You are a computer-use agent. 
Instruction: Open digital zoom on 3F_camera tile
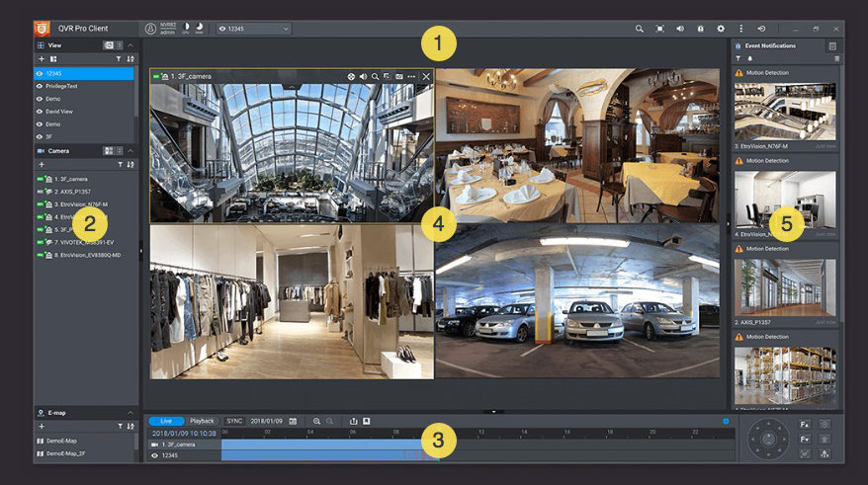coord(376,76)
